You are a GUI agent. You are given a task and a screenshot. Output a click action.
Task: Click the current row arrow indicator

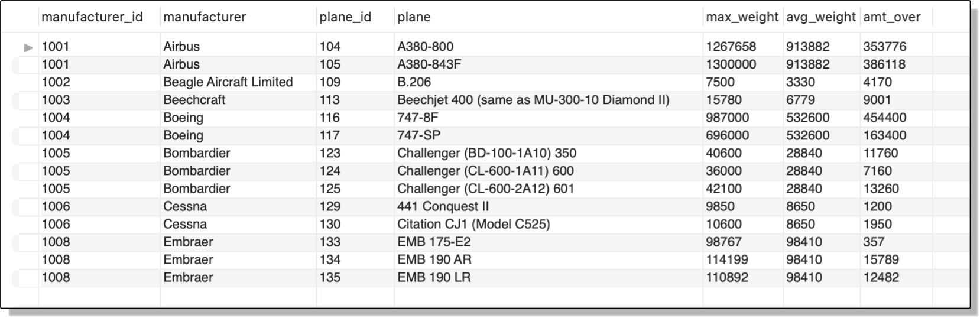[x=28, y=47]
